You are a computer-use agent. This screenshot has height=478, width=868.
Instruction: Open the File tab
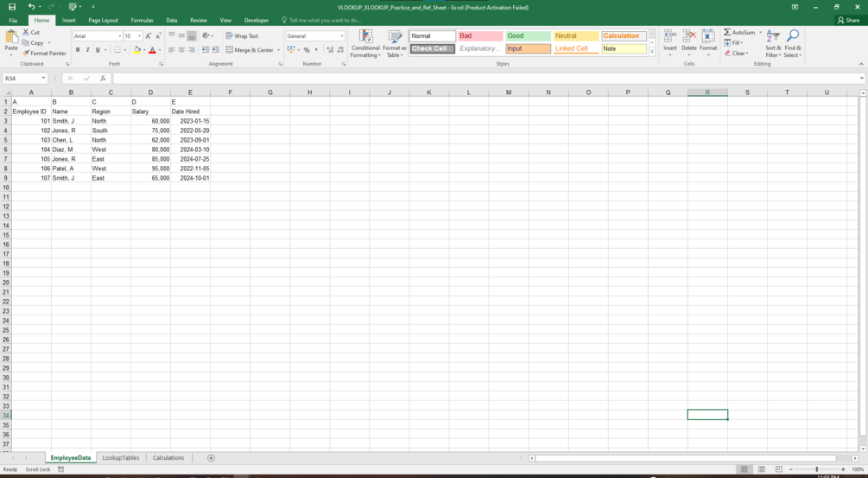pos(13,20)
